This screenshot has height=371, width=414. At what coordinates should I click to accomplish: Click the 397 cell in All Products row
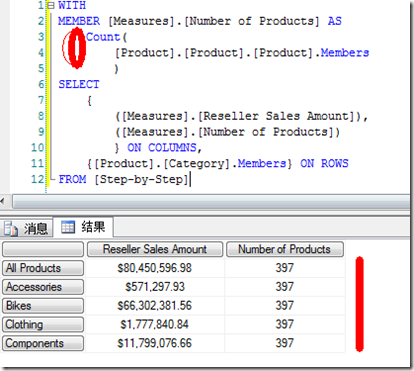(x=285, y=268)
